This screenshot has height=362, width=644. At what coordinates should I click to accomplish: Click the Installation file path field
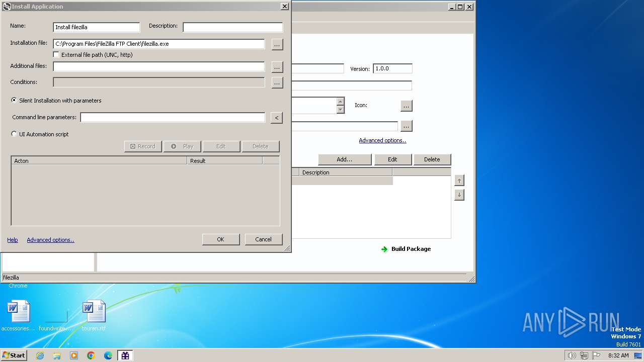point(159,44)
